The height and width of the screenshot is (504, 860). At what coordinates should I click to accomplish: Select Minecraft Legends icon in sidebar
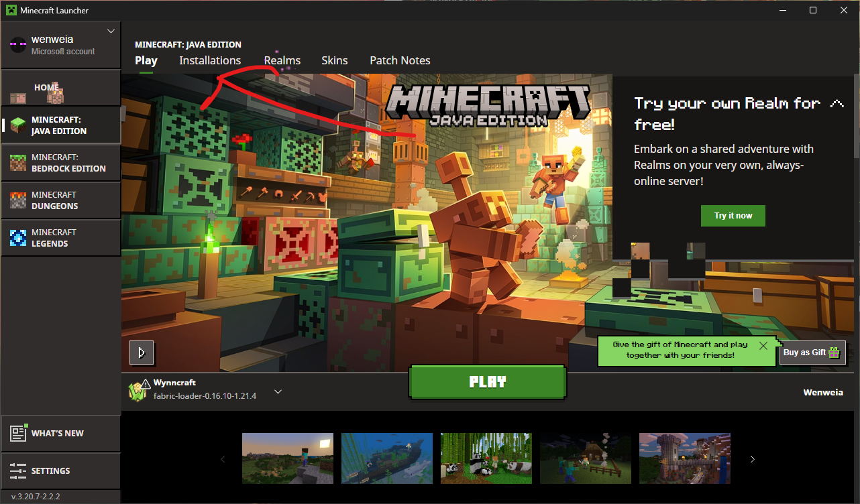[18, 238]
